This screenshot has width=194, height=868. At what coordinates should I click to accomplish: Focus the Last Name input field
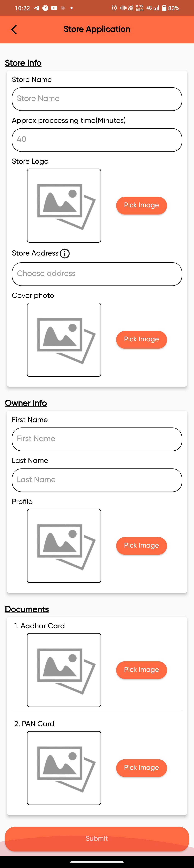97,480
